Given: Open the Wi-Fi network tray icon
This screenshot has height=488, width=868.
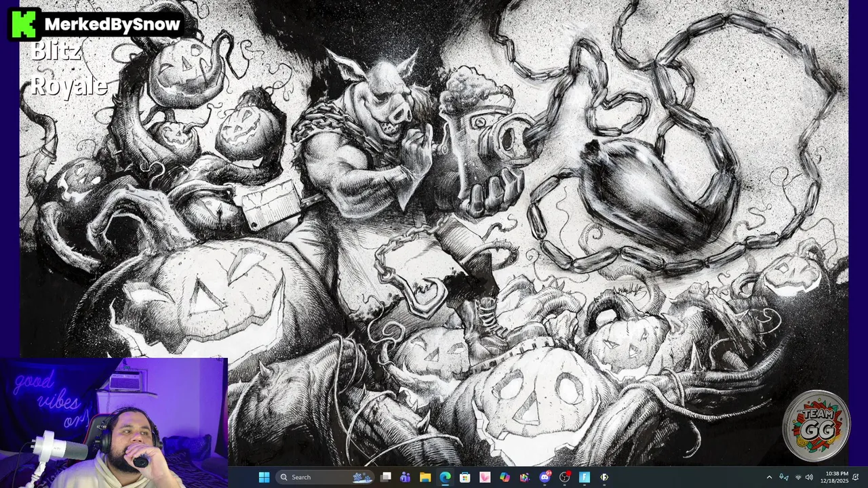Looking at the screenshot, I should pyautogui.click(x=797, y=477).
